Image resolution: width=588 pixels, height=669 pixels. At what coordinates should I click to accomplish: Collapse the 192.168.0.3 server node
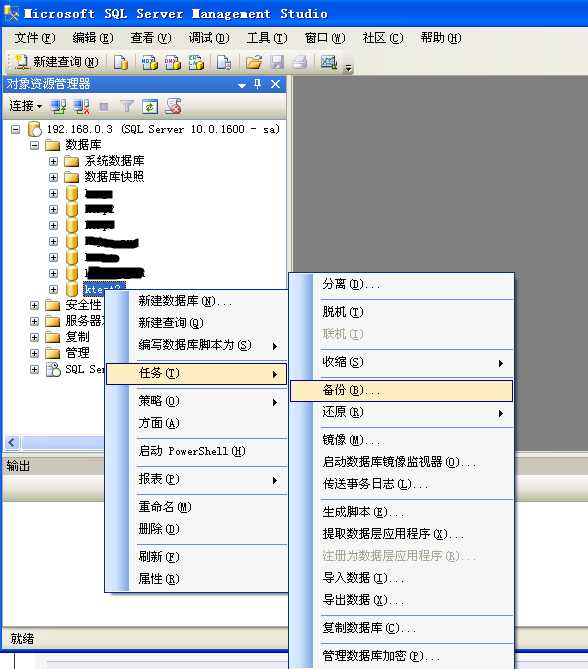coord(15,129)
